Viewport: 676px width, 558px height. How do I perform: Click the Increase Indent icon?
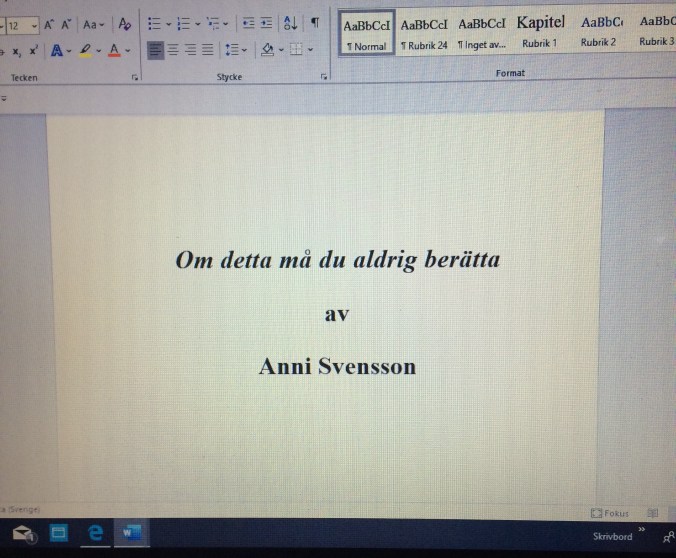pos(267,23)
